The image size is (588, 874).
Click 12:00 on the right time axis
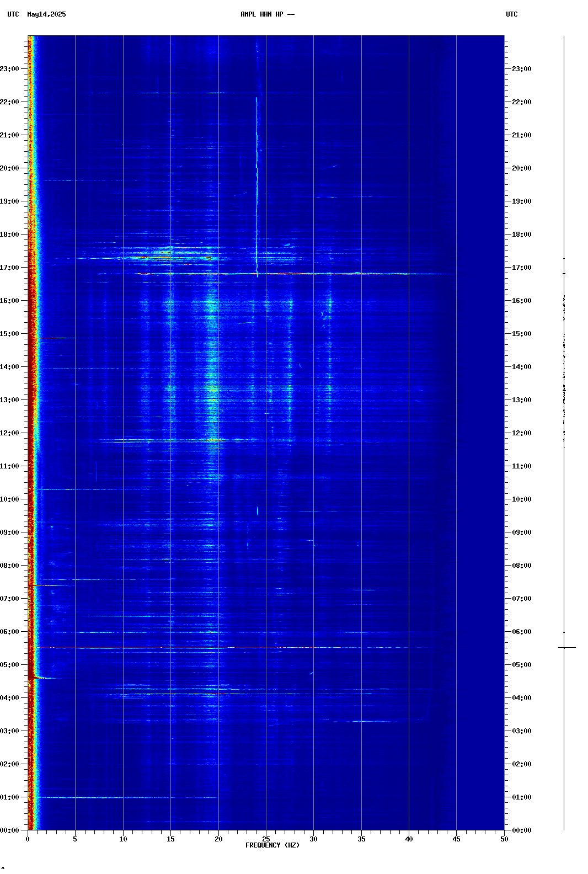click(522, 433)
